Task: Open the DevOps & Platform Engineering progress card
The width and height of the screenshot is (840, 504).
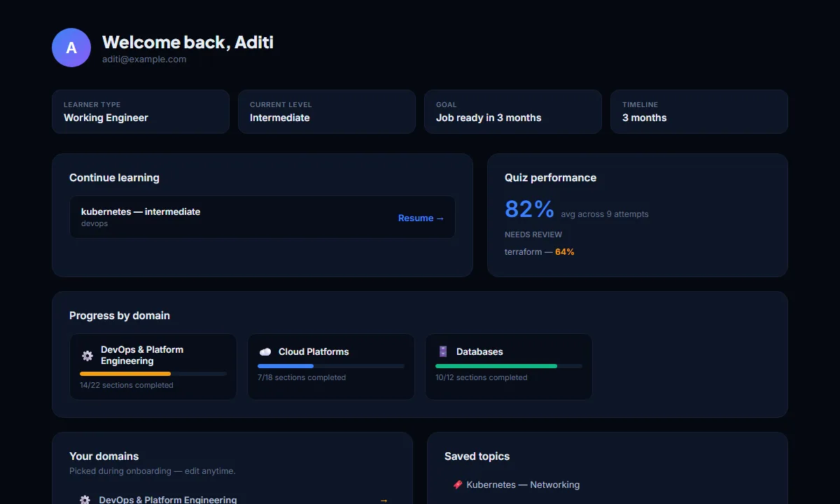Action: [x=153, y=367]
